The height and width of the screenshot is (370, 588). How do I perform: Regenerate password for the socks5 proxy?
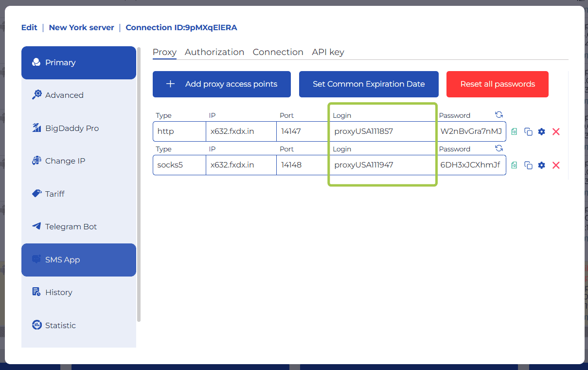pyautogui.click(x=499, y=148)
